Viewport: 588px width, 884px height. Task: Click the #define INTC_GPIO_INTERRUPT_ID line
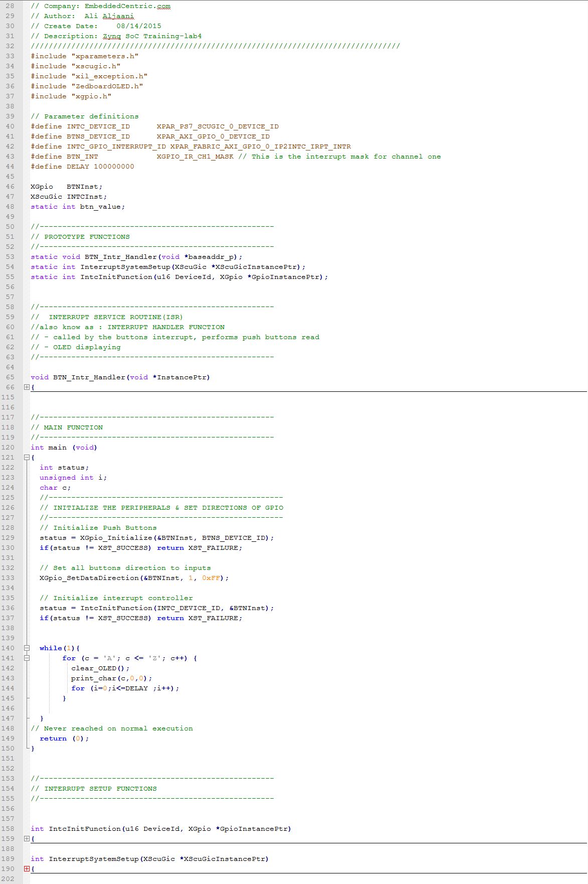(x=191, y=146)
